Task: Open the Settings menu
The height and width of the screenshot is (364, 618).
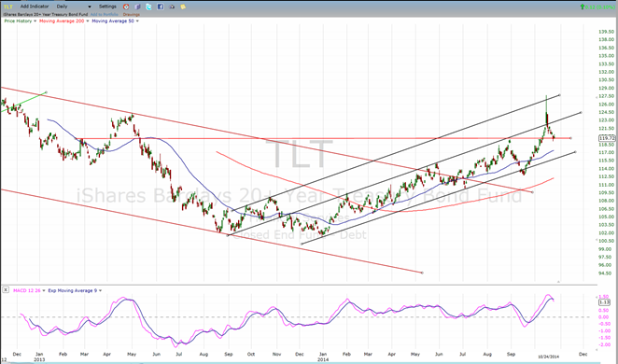Action: [x=107, y=7]
